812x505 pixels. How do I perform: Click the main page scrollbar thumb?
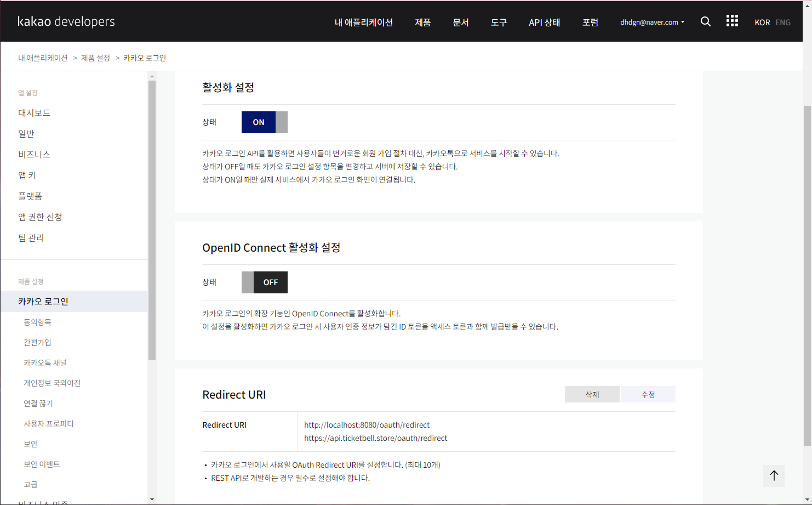(x=807, y=276)
